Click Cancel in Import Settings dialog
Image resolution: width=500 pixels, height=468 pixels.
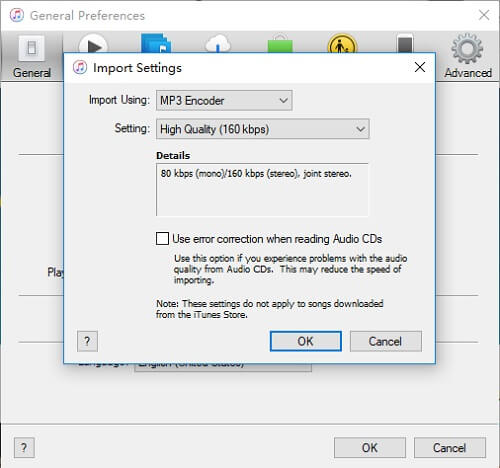pyautogui.click(x=386, y=341)
